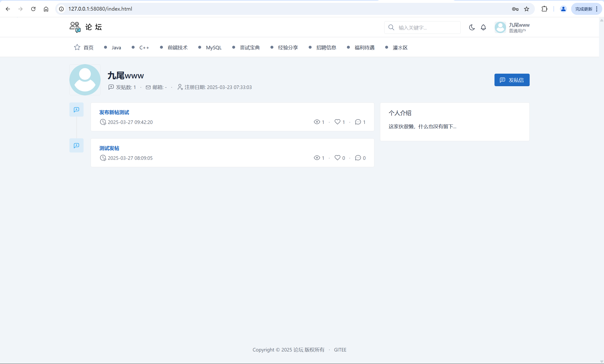
Task: Click the timeline icon beside 测试发帖
Action: [x=76, y=146]
